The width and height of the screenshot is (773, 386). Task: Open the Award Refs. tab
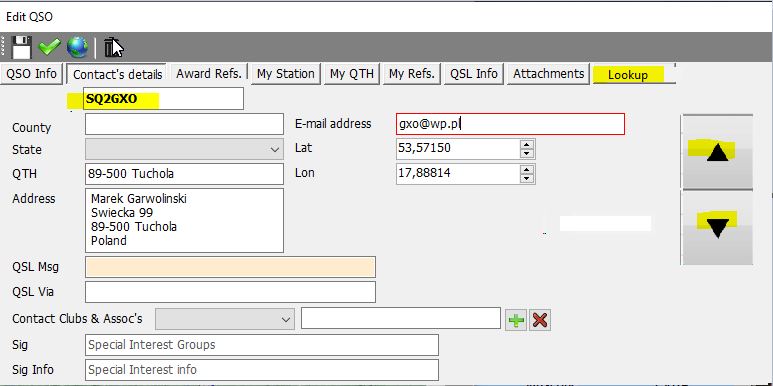click(x=209, y=74)
